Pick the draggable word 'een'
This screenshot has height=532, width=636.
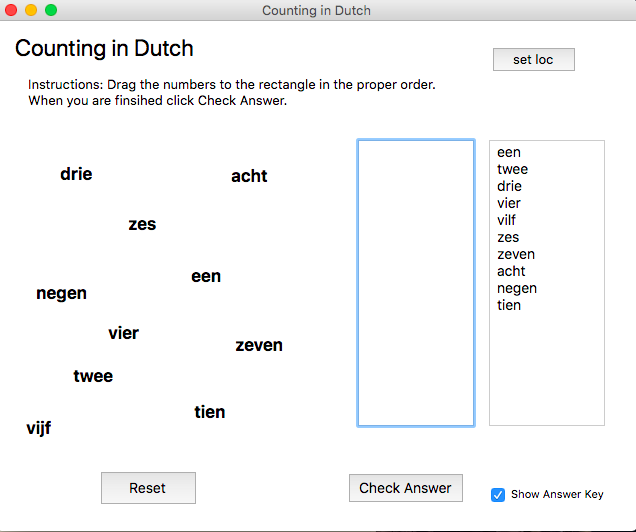(x=206, y=276)
